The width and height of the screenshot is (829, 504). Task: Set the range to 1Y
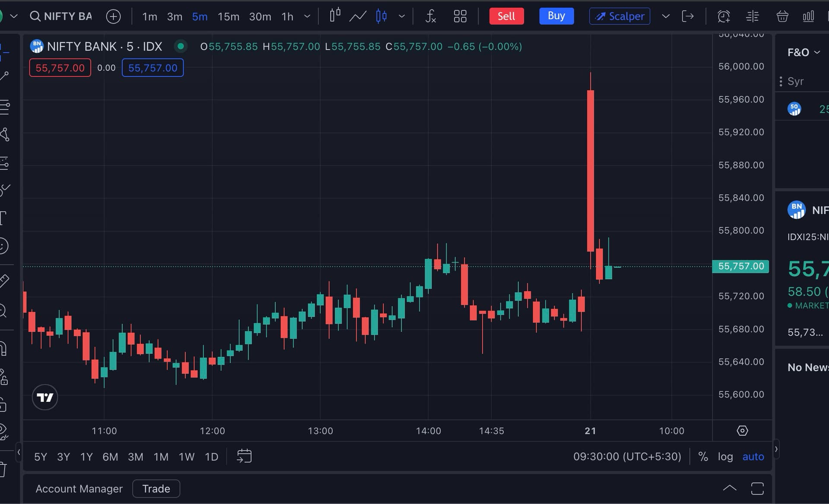[86, 457]
